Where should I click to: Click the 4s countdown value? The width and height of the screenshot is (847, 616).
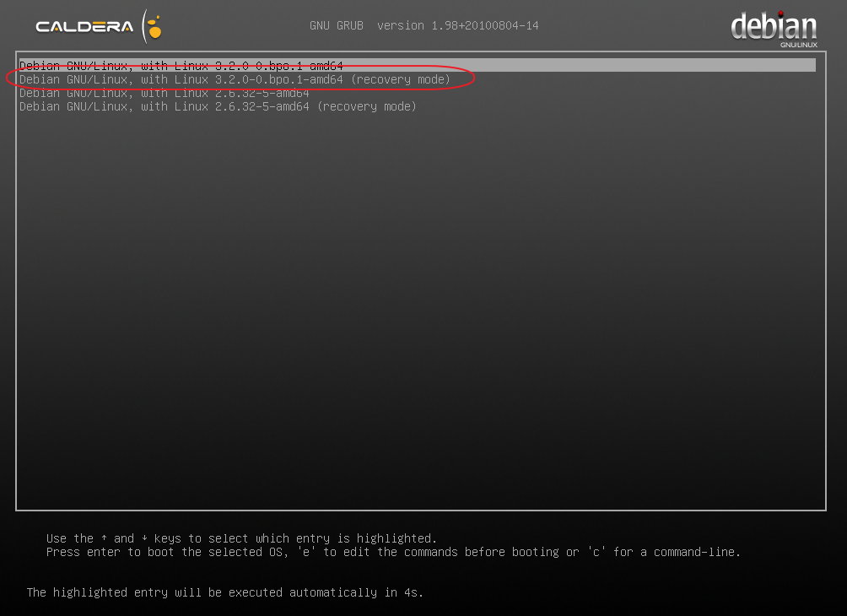[x=413, y=592]
